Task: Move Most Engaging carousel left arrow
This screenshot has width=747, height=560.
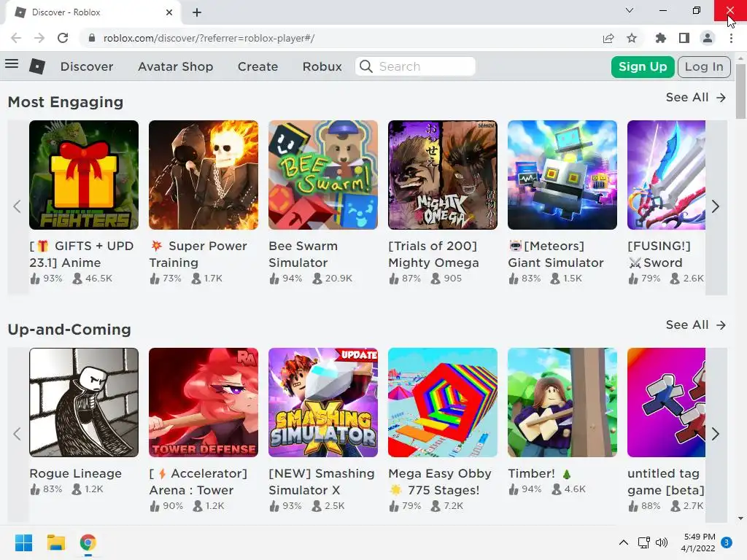Action: pos(18,206)
